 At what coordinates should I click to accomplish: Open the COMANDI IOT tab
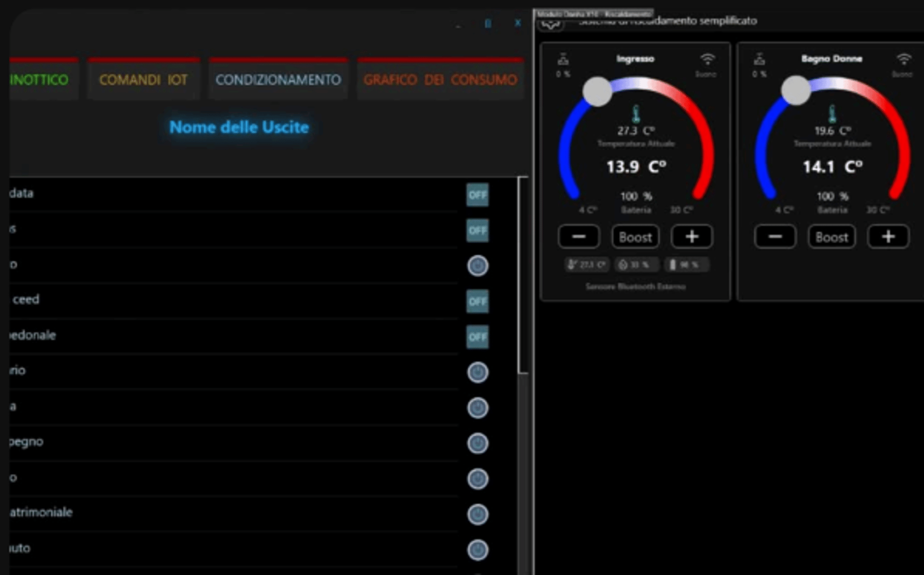(143, 79)
